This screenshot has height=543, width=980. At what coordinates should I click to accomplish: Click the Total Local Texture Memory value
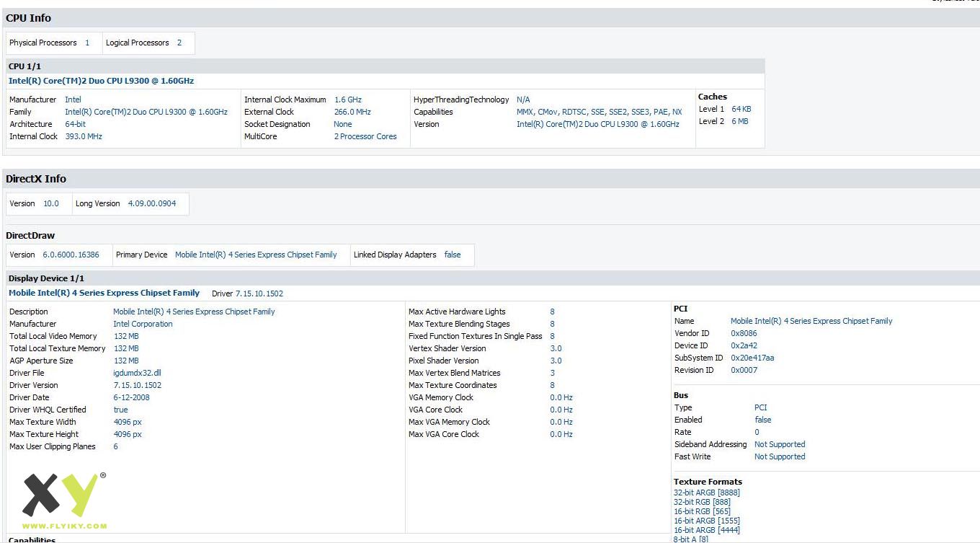coord(126,348)
